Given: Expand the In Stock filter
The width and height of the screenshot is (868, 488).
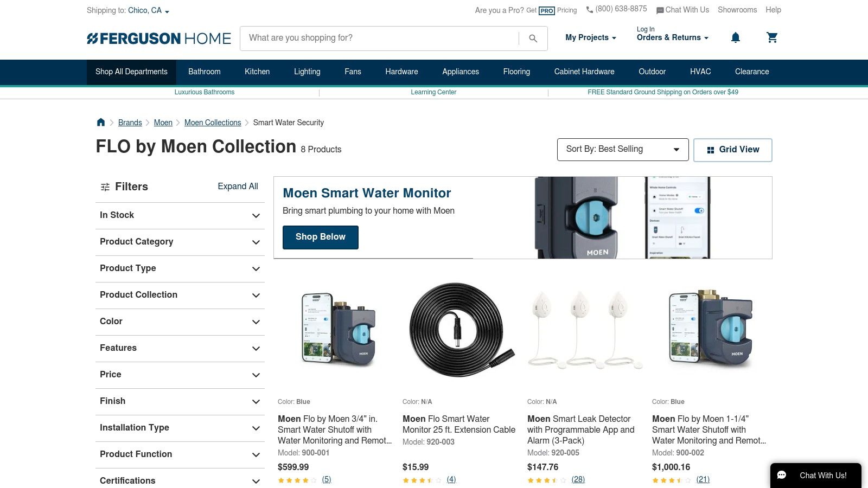Looking at the screenshot, I should click(180, 215).
